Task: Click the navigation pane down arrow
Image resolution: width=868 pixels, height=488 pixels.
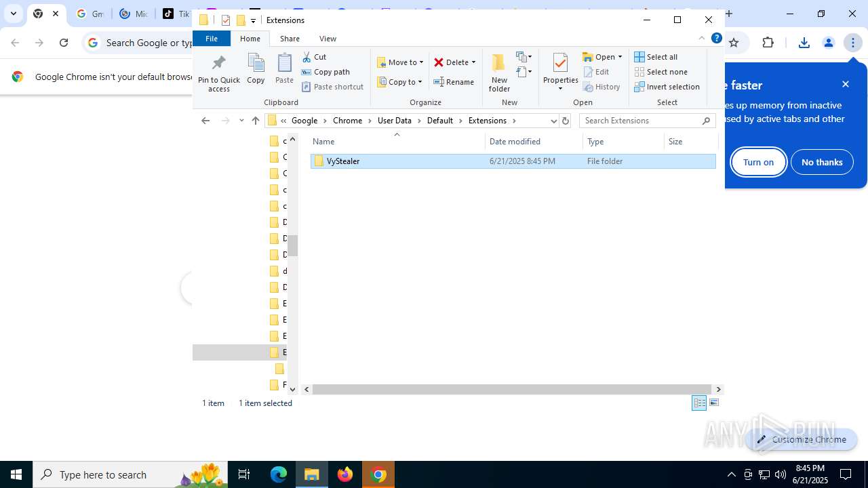Action: (x=292, y=390)
